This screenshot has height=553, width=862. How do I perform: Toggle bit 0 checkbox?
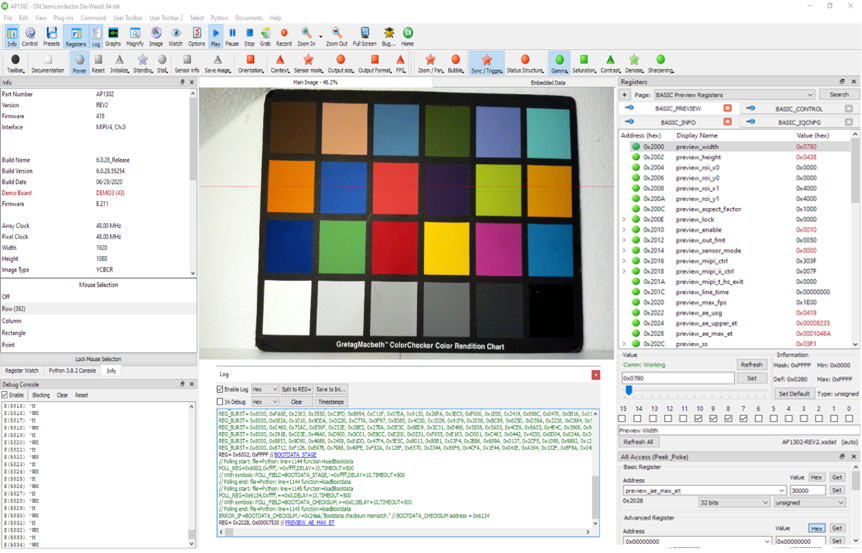(x=849, y=418)
